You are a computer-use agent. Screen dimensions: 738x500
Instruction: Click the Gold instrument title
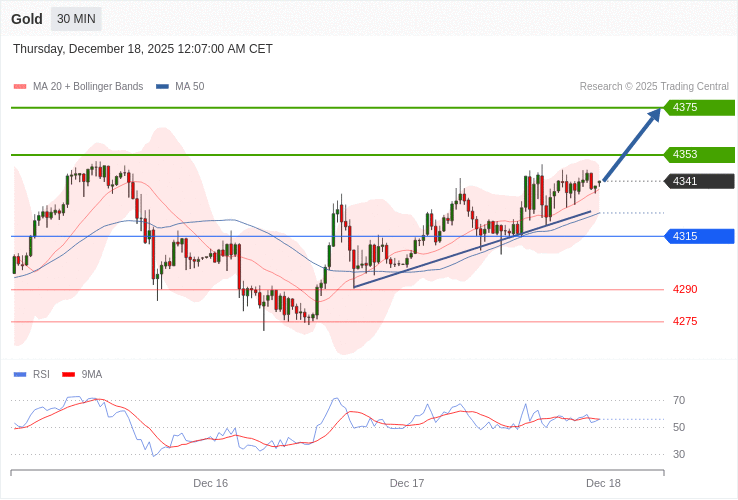point(27,19)
